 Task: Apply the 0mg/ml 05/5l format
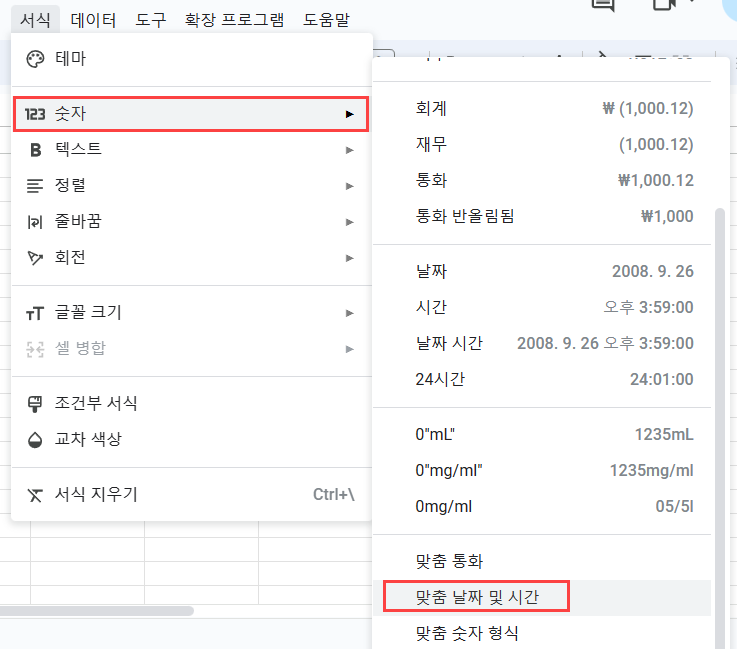pyautogui.click(x=542, y=507)
